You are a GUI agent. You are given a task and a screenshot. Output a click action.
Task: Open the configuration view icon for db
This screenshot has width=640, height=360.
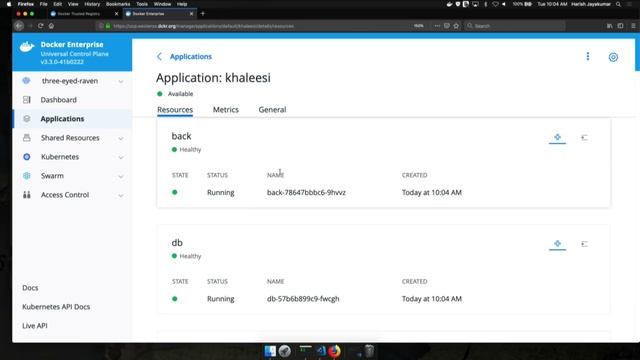[x=584, y=244]
